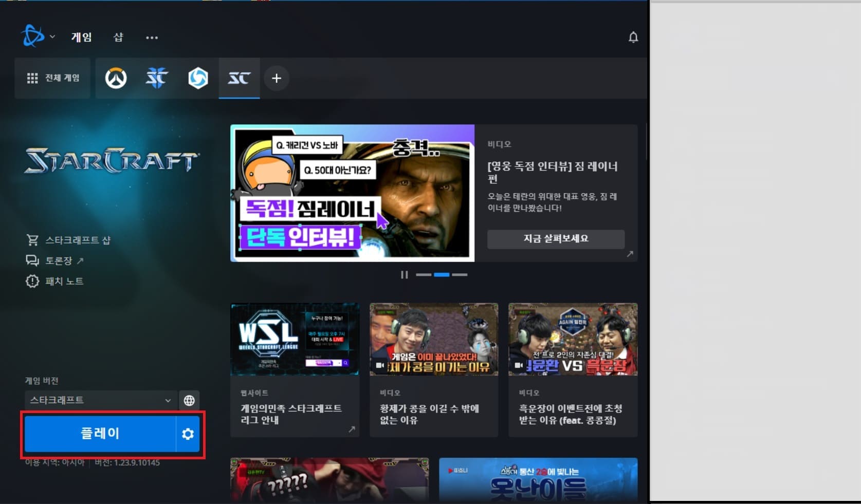Open the 패치 노트 link
Image resolution: width=861 pixels, height=504 pixels.
tap(64, 281)
